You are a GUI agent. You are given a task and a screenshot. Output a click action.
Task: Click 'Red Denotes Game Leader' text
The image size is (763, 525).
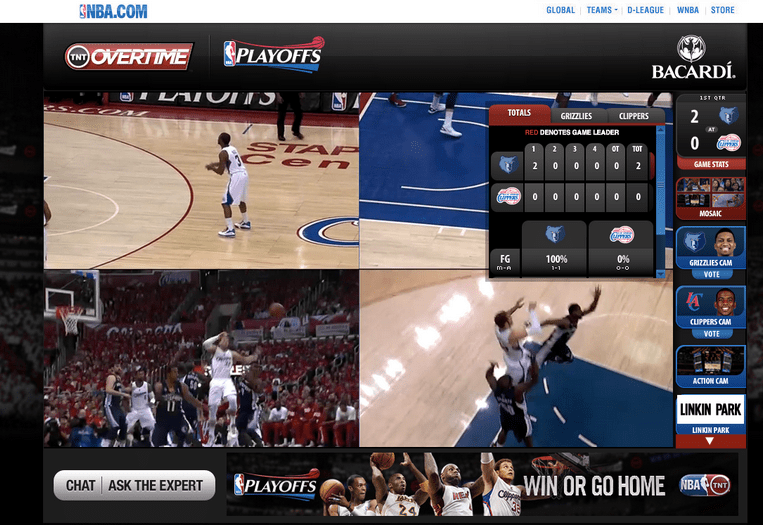click(x=572, y=132)
